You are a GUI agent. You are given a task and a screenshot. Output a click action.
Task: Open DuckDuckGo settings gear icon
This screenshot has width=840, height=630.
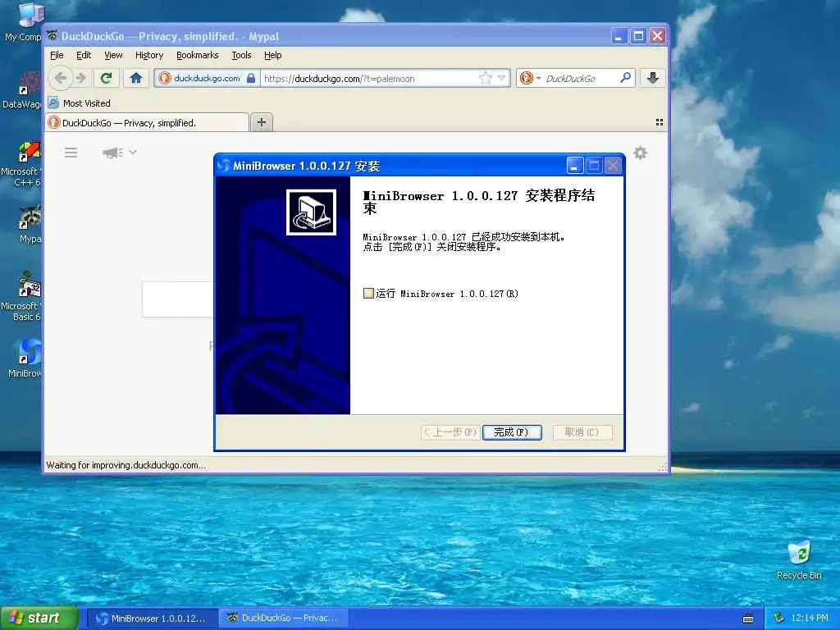coord(640,153)
